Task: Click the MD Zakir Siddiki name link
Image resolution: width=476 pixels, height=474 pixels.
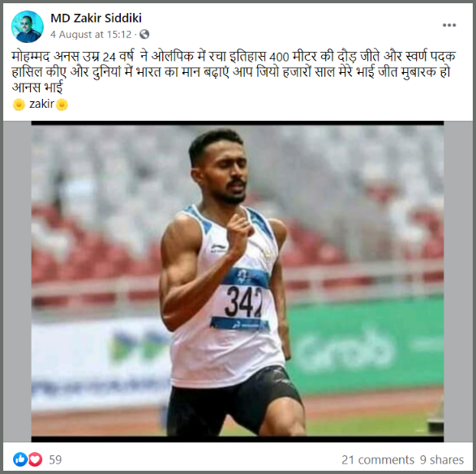Action: pos(96,18)
